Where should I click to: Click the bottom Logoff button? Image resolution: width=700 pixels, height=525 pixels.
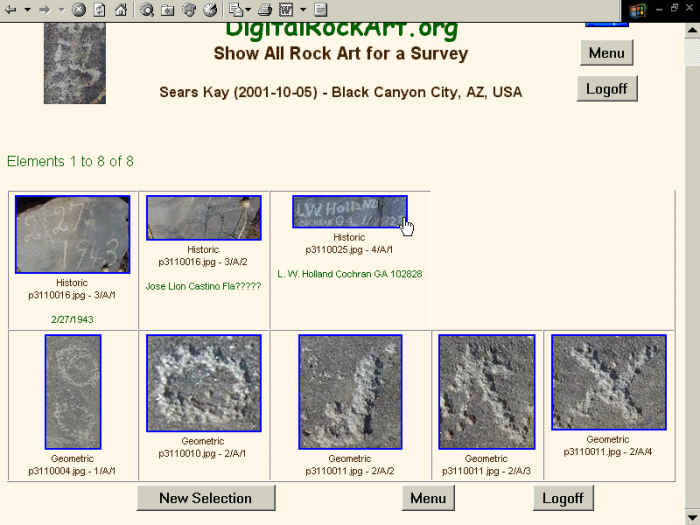pos(563,498)
